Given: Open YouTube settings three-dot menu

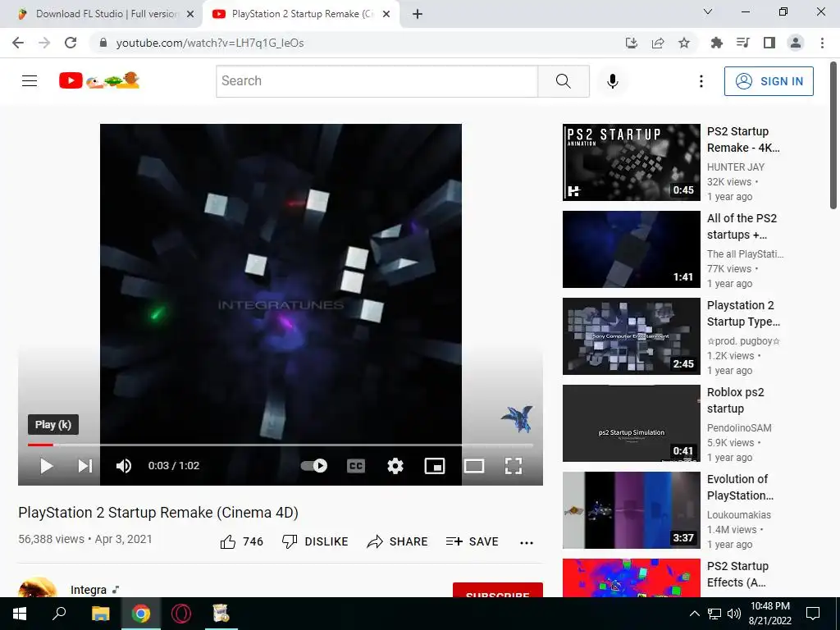Looking at the screenshot, I should point(701,81).
